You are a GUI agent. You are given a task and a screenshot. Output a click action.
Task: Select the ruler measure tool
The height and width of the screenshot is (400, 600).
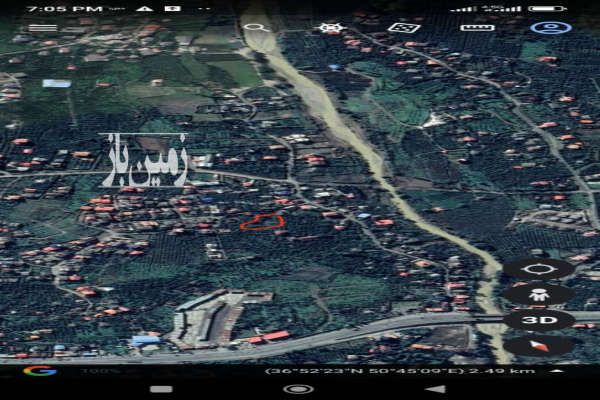(477, 28)
